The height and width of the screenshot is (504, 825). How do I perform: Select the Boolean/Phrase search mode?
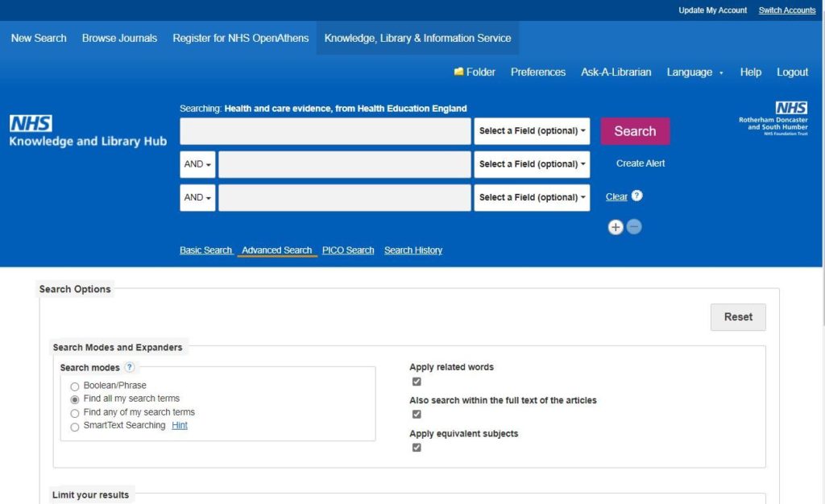pos(74,386)
